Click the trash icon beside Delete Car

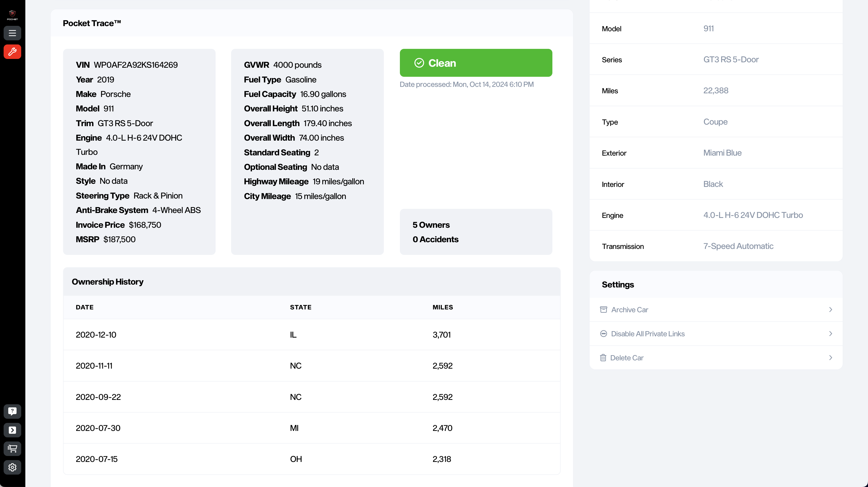coord(604,357)
